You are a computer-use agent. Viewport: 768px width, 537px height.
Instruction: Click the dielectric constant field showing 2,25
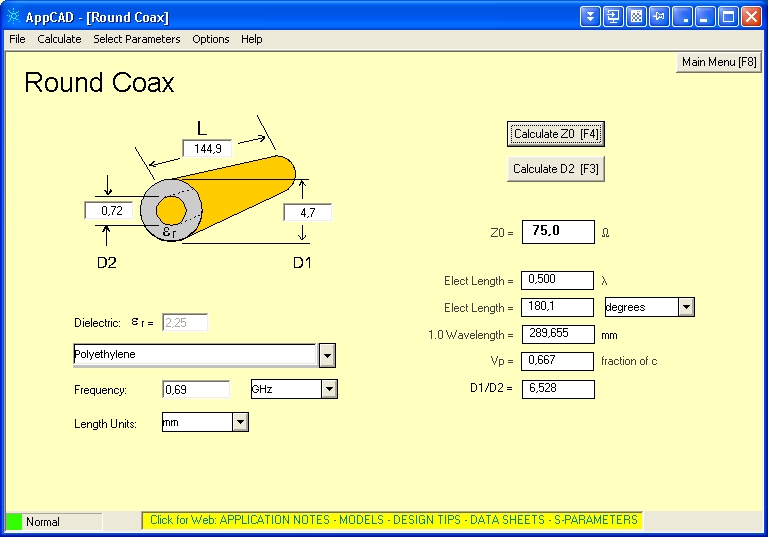(185, 323)
